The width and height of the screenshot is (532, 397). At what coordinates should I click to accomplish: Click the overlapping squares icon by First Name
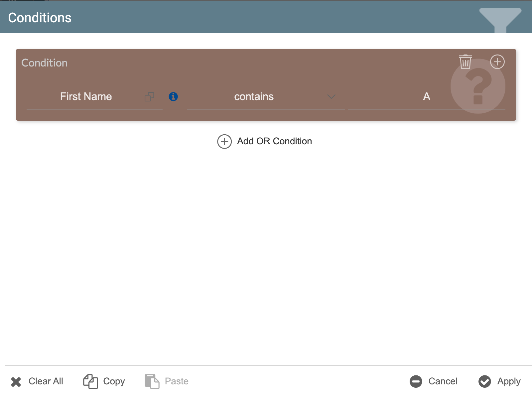click(149, 97)
